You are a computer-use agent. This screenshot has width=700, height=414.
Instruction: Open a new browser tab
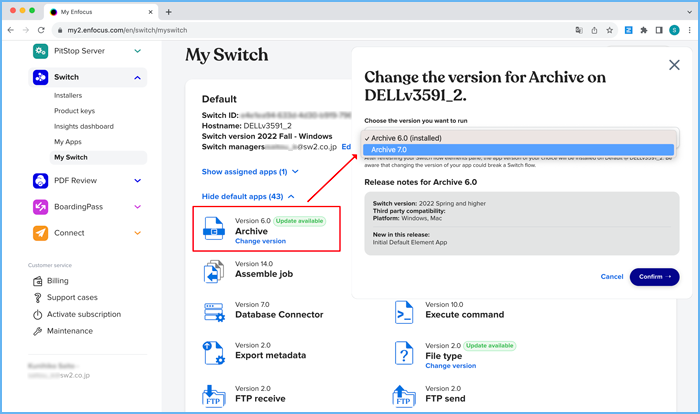168,12
